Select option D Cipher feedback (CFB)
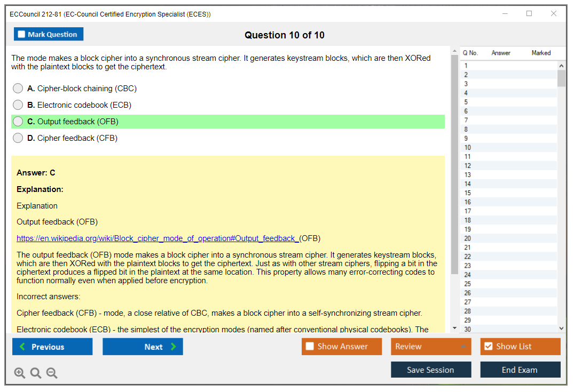Image resolution: width=574 pixels, height=392 pixels. [18, 138]
